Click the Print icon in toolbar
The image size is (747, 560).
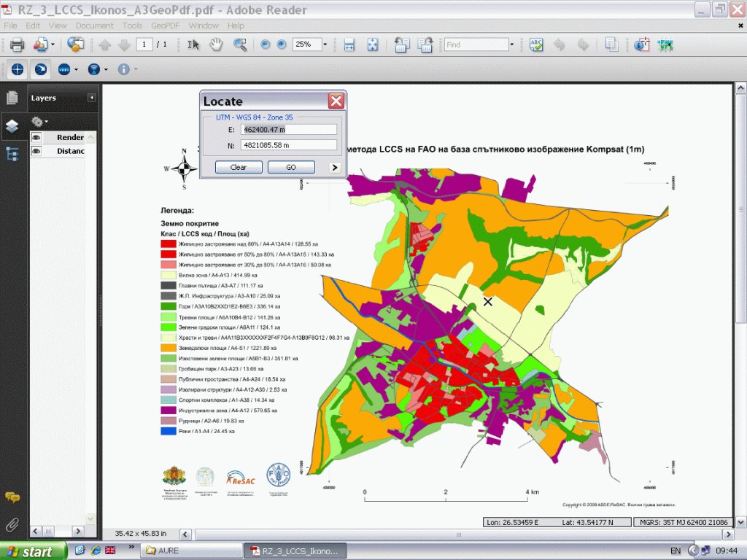(18, 44)
